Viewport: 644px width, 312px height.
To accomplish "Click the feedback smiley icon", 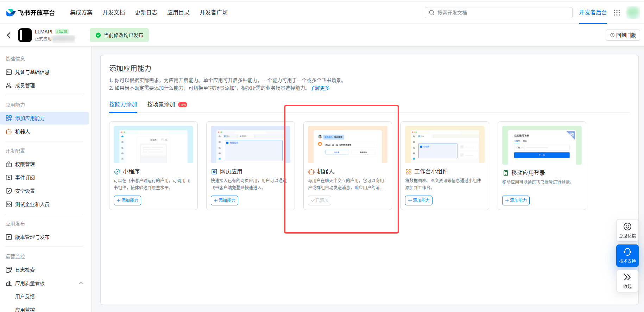I will tap(627, 227).
